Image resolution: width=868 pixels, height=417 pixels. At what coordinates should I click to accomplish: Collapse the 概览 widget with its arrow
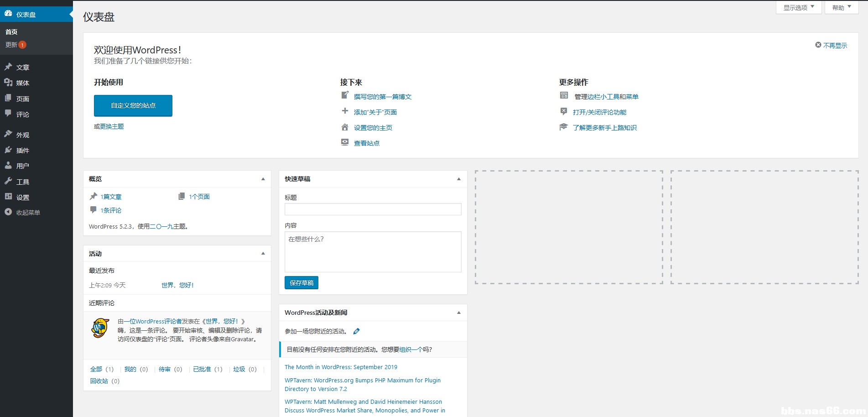(x=263, y=179)
